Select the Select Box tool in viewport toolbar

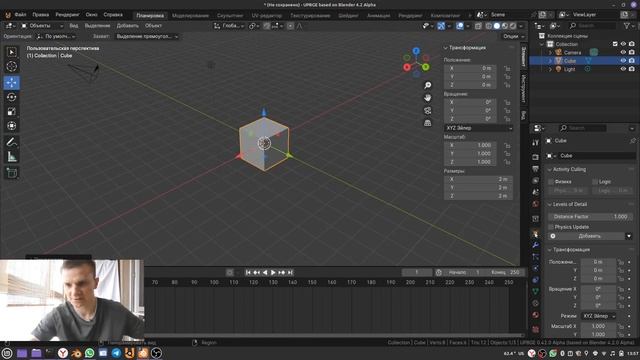tap(11, 52)
